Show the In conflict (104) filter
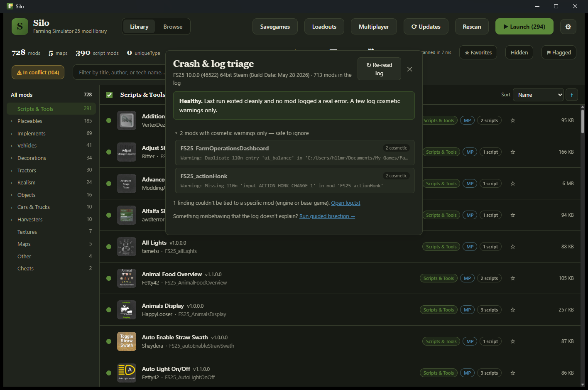The image size is (588, 390). (x=38, y=72)
